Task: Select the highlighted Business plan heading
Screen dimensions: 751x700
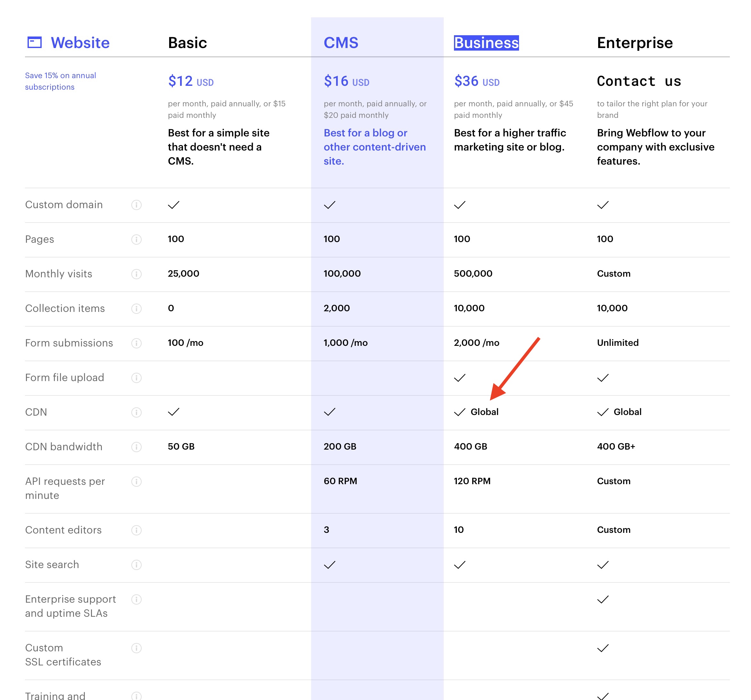Action: 486,43
